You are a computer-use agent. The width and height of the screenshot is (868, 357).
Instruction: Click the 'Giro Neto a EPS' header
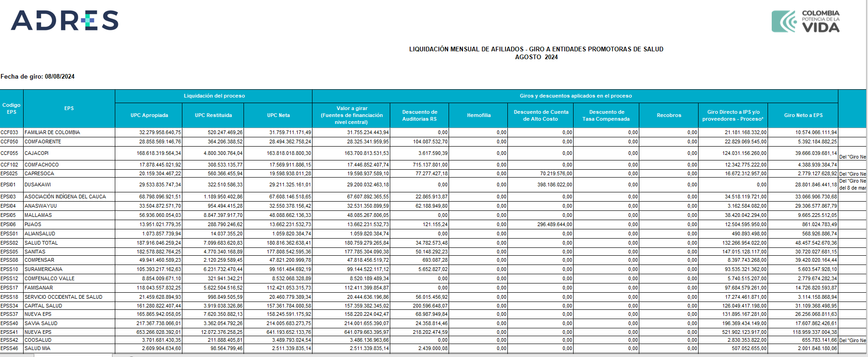coord(803,115)
